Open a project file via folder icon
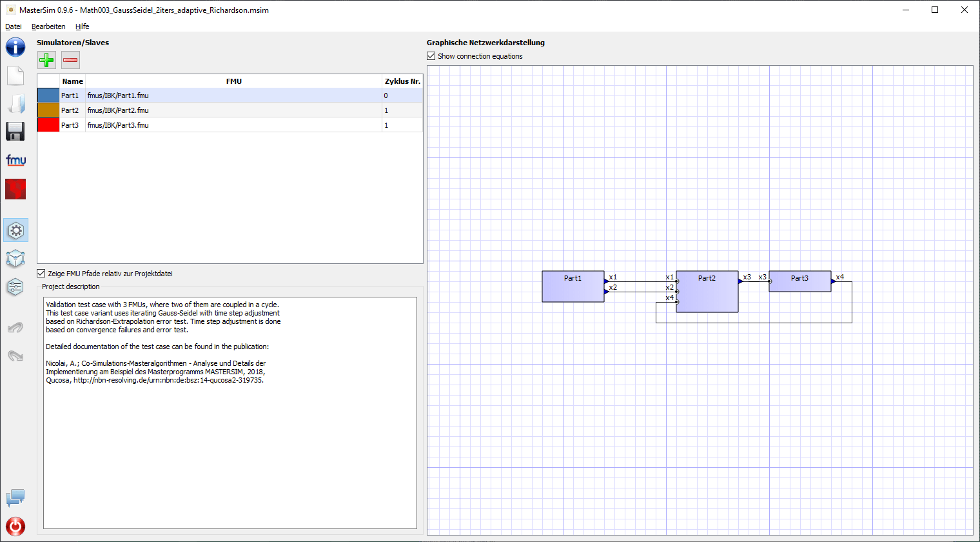Screen dimensions: 980x542 pyautogui.click(x=15, y=104)
